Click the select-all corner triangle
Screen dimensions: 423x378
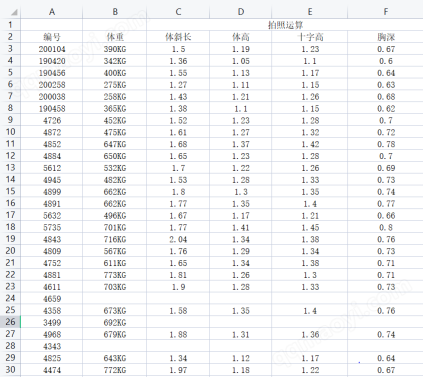(x=14, y=12)
